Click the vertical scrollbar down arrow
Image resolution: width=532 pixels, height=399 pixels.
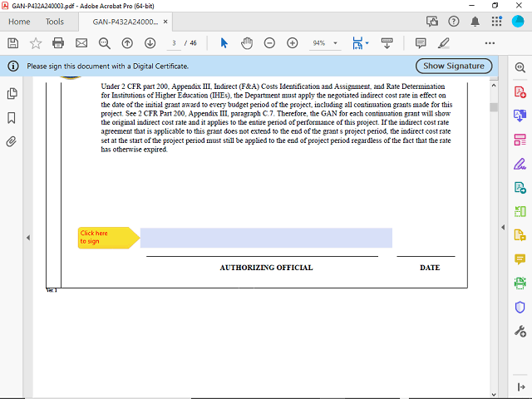pos(494,395)
